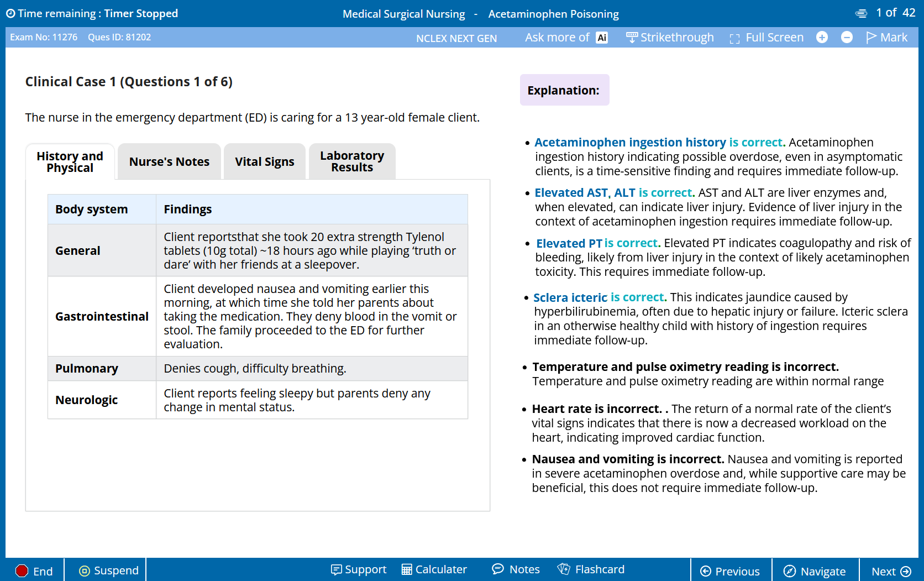Click the Acetaminophen Poisoning title
The height and width of the screenshot is (581, 924).
(554, 14)
